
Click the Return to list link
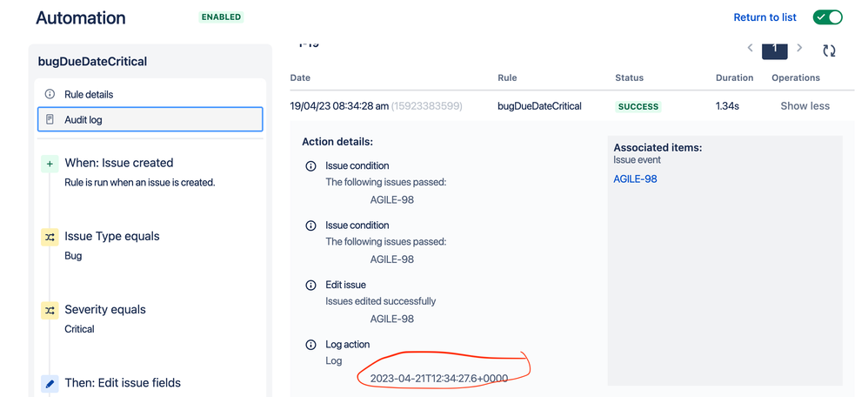pyautogui.click(x=765, y=17)
